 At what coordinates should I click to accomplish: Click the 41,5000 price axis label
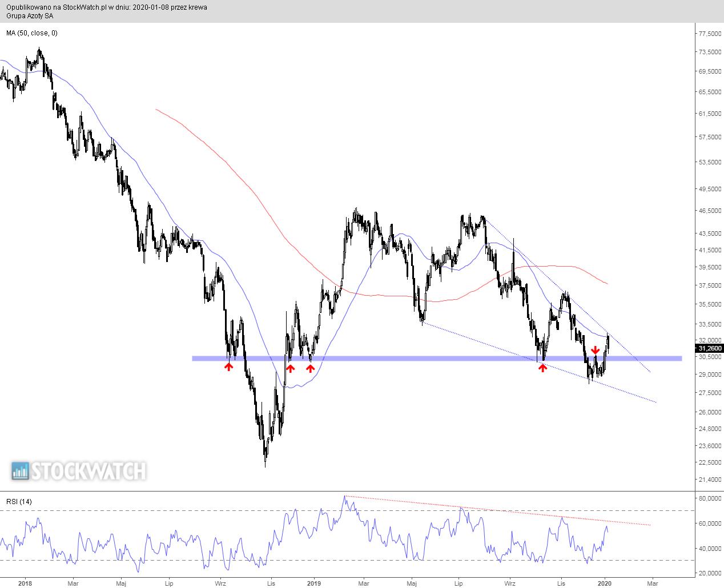coord(710,250)
